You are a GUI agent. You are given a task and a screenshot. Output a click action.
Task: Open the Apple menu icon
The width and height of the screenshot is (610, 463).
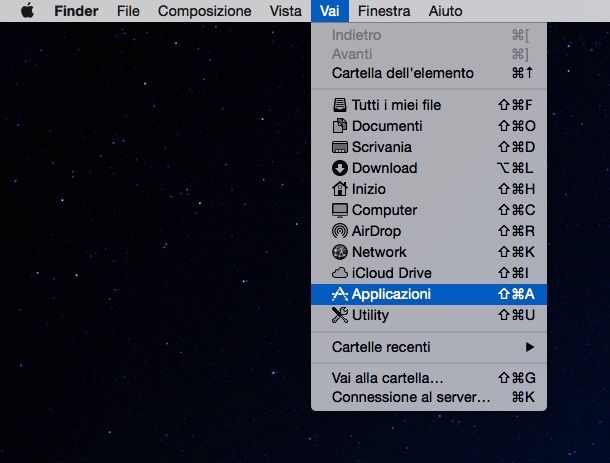click(x=27, y=11)
